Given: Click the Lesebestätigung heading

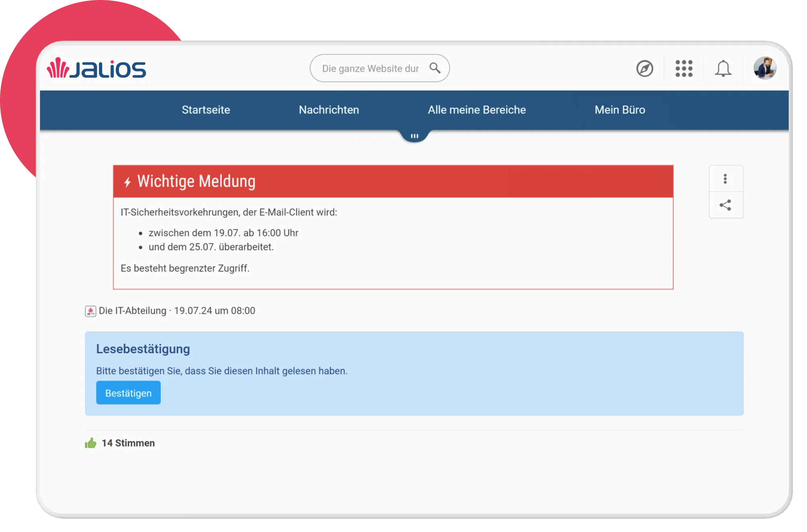Looking at the screenshot, I should (143, 349).
